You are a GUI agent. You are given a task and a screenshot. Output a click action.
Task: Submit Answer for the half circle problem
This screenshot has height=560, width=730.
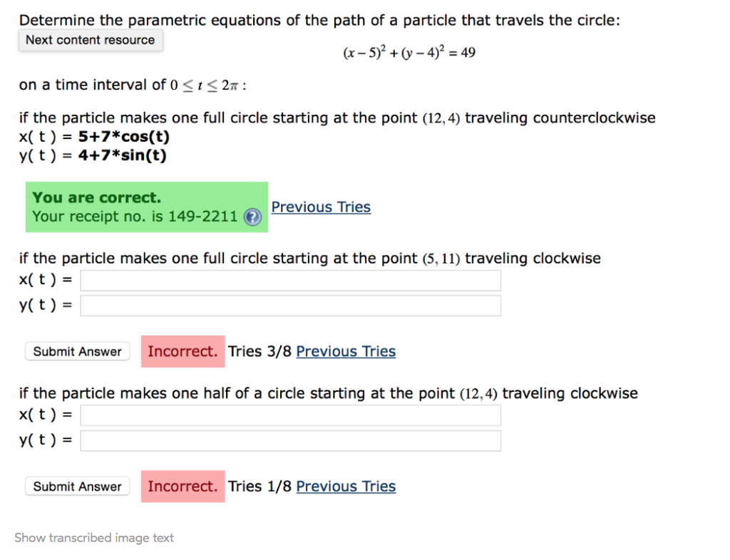click(77, 486)
